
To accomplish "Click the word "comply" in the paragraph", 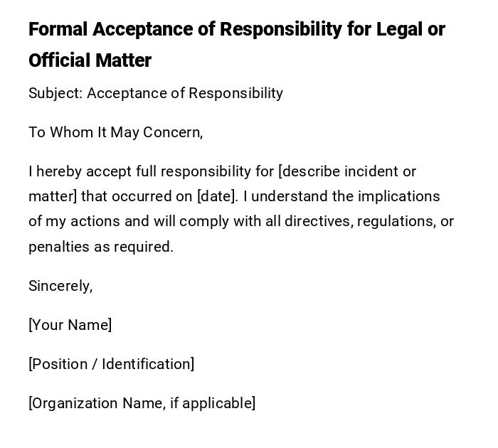I will 203,221.
